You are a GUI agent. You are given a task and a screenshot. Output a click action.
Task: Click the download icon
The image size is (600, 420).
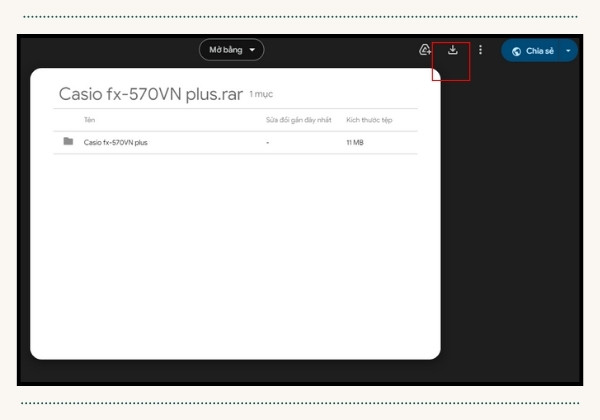pyautogui.click(x=453, y=50)
